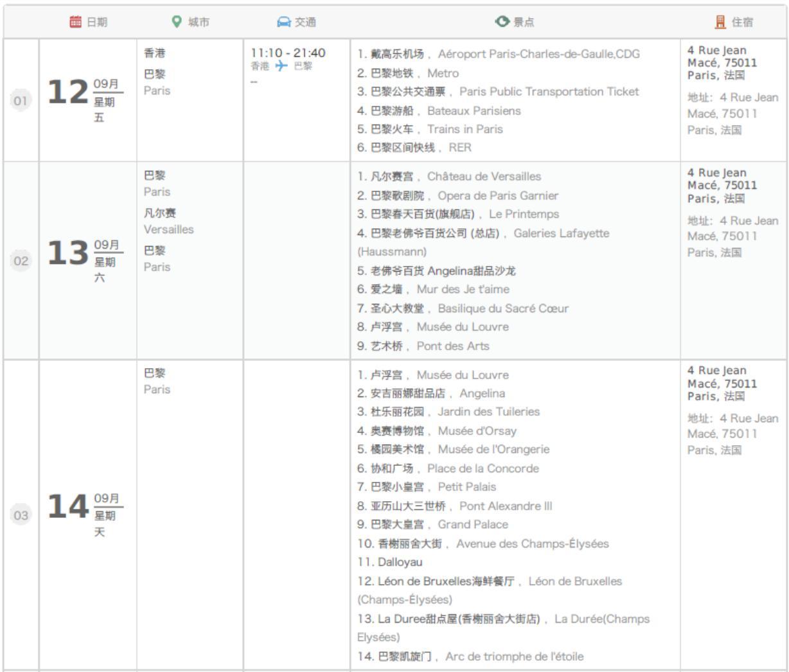
Task: Select day 03 row number badge
Action: (x=21, y=515)
